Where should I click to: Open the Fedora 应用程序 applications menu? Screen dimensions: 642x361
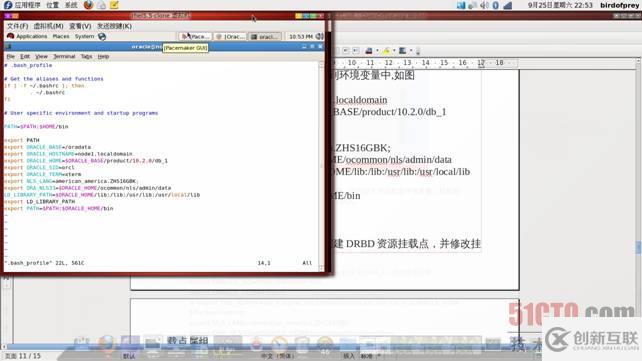pos(22,5)
